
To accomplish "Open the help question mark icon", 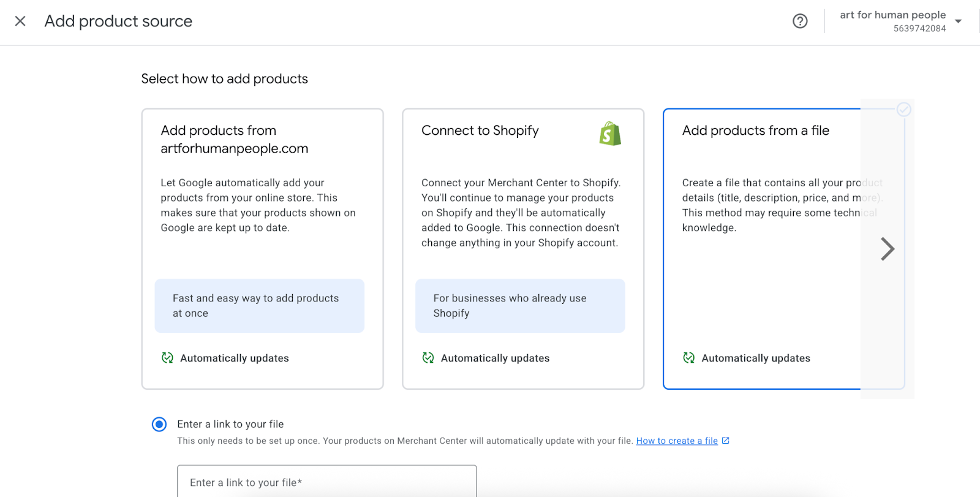I will [x=800, y=21].
